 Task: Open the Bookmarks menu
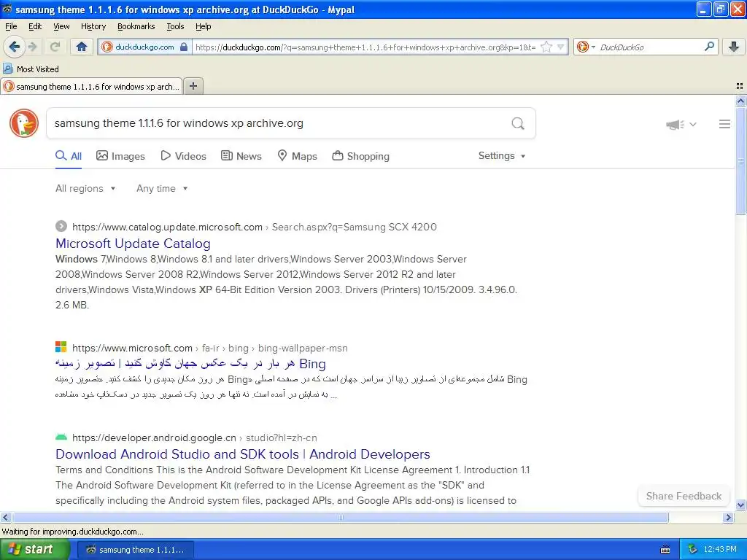pyautogui.click(x=136, y=26)
